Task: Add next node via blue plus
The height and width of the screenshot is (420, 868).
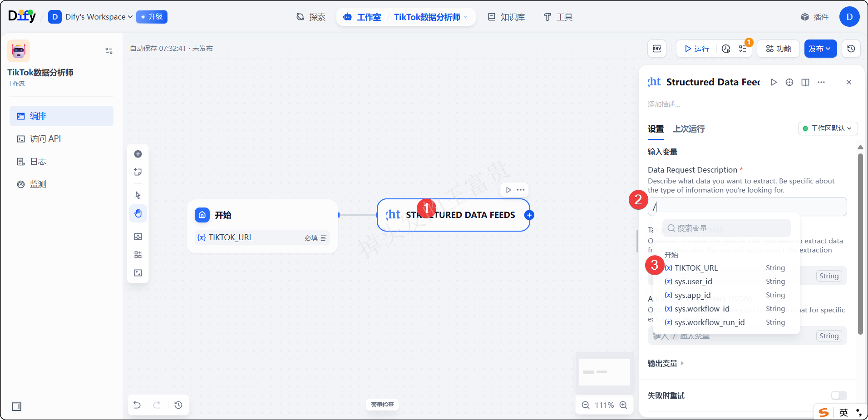Action: click(x=529, y=215)
